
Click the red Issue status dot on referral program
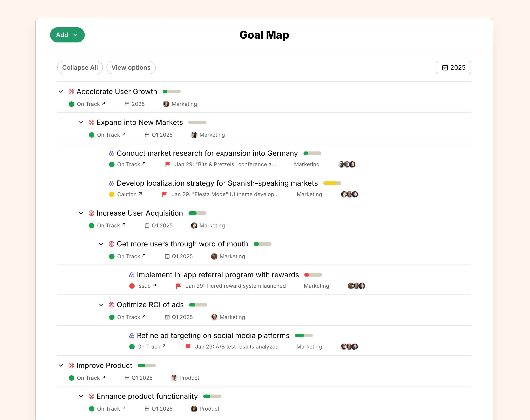132,286
